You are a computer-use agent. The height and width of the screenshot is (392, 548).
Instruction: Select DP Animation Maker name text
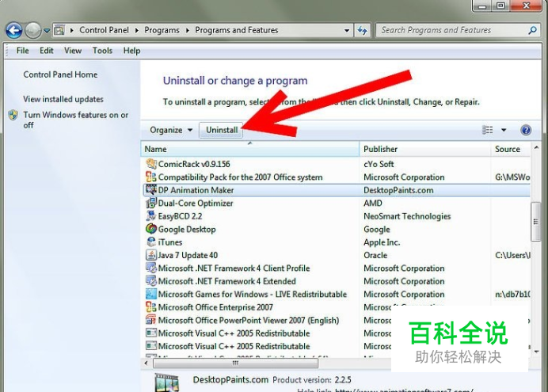pyautogui.click(x=196, y=190)
